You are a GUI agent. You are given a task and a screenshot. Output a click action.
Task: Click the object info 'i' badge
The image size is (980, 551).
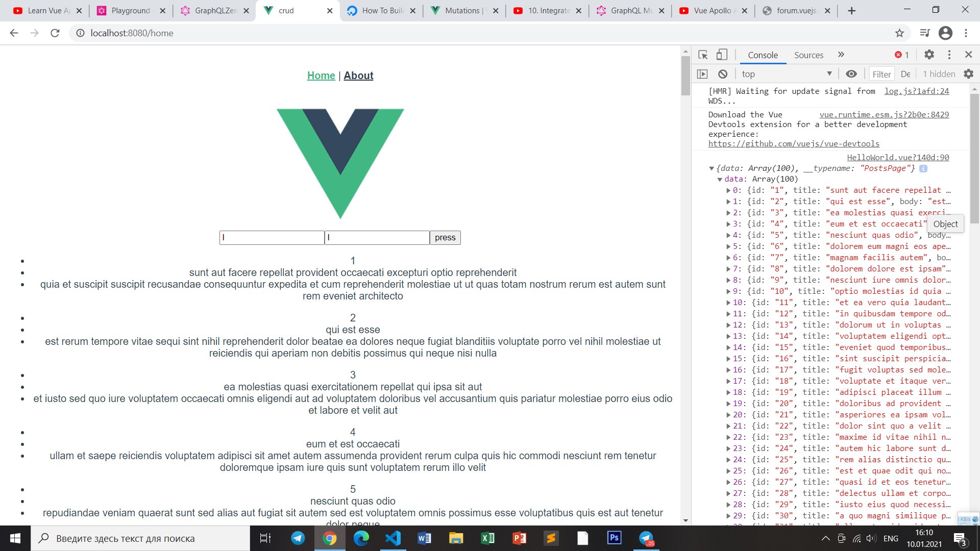pos(923,168)
